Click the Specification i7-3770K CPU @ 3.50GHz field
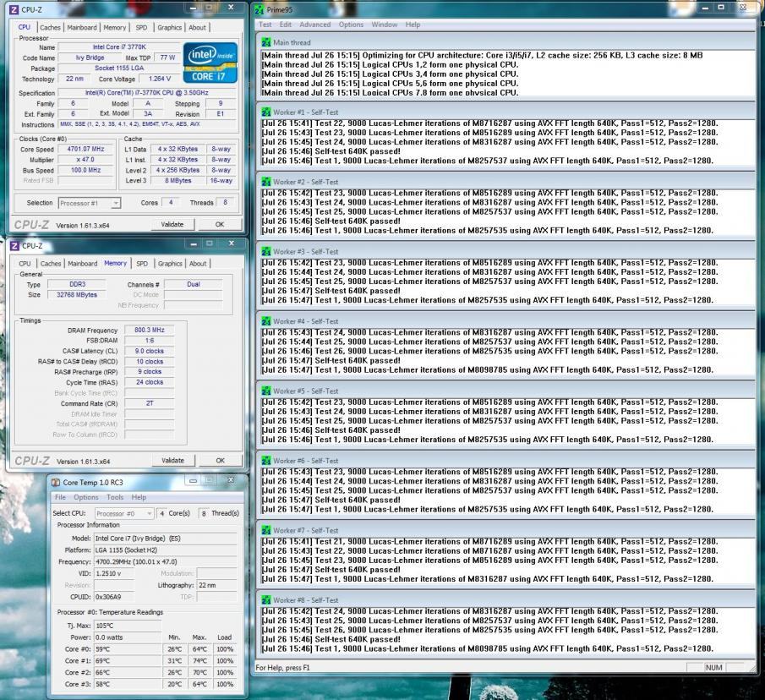 (x=147, y=92)
